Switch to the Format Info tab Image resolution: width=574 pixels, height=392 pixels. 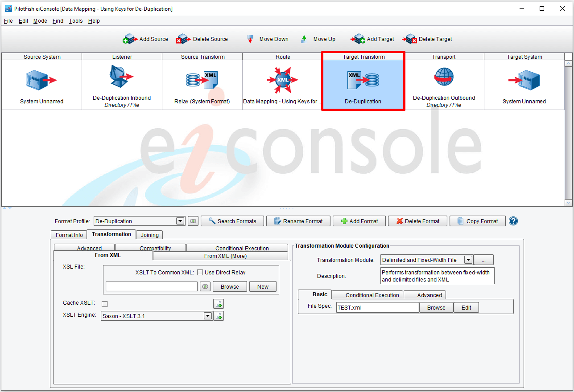(x=69, y=235)
